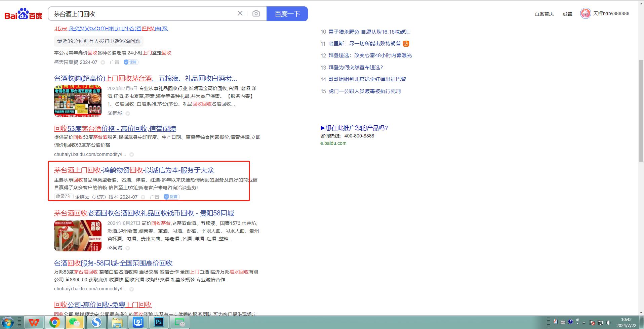
Task: Clear the search box with the X icon
Action: point(240,13)
